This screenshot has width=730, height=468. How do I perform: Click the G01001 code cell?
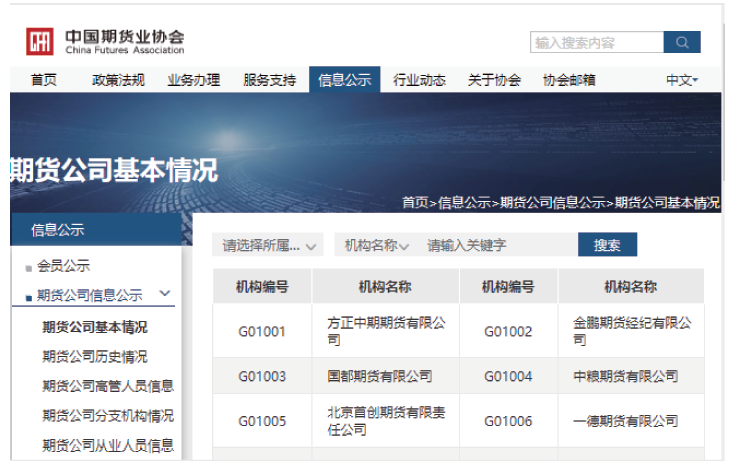point(262,332)
